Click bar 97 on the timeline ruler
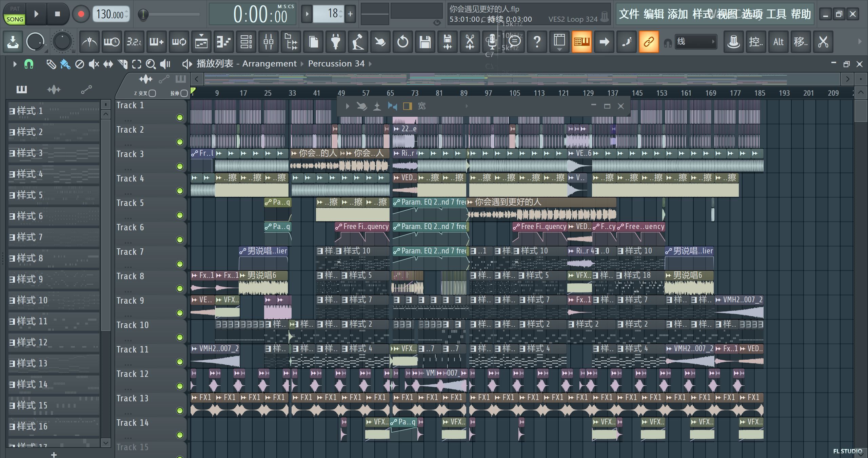Screen dimensions: 868x458 pos(488,93)
